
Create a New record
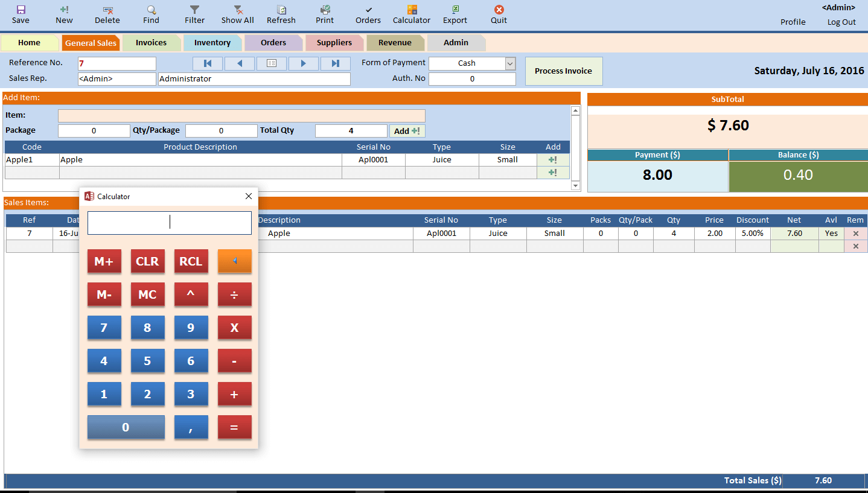click(63, 13)
